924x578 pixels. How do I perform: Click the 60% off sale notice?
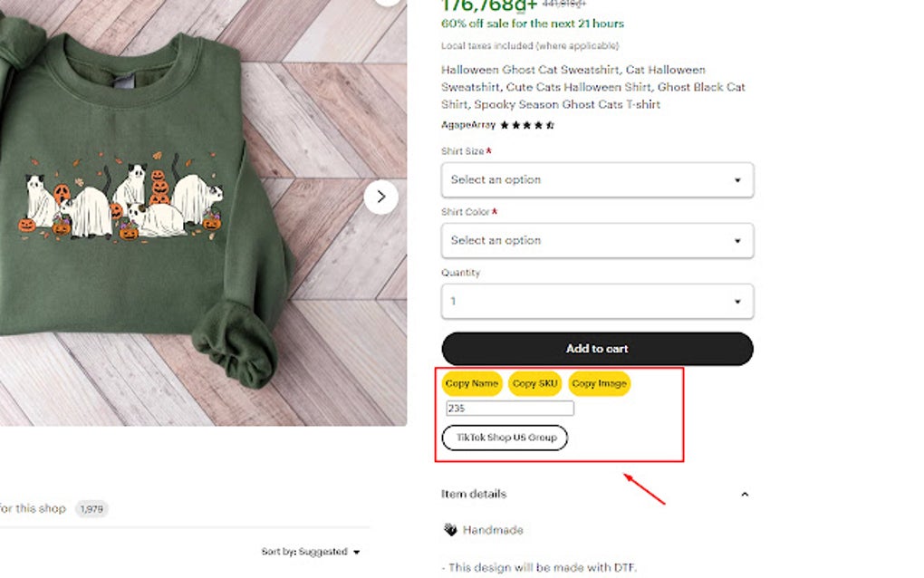pyautogui.click(x=532, y=24)
